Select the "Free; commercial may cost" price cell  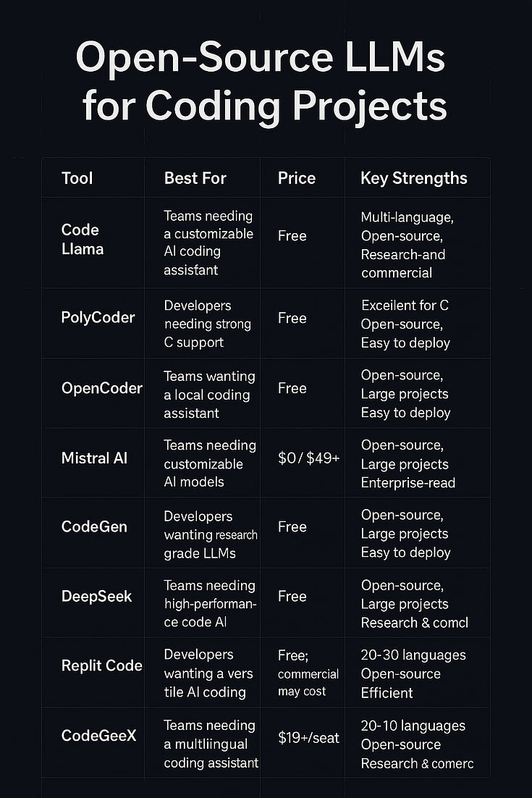[308, 673]
